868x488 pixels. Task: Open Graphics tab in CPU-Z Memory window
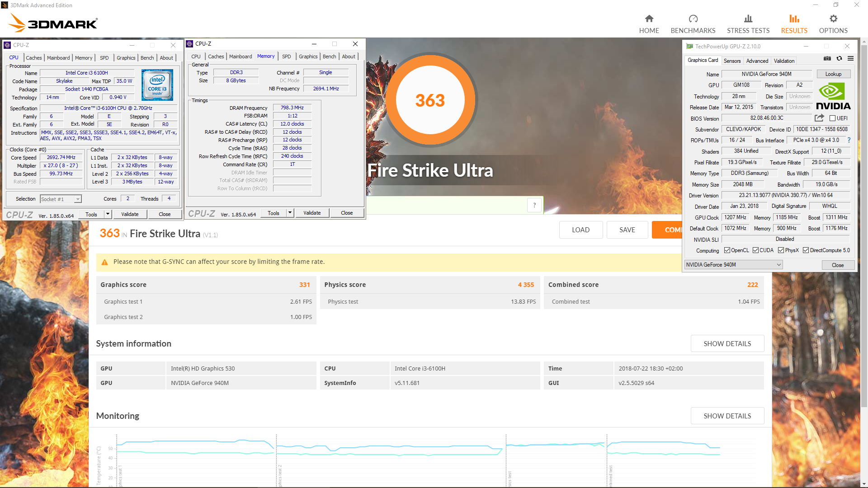click(308, 56)
